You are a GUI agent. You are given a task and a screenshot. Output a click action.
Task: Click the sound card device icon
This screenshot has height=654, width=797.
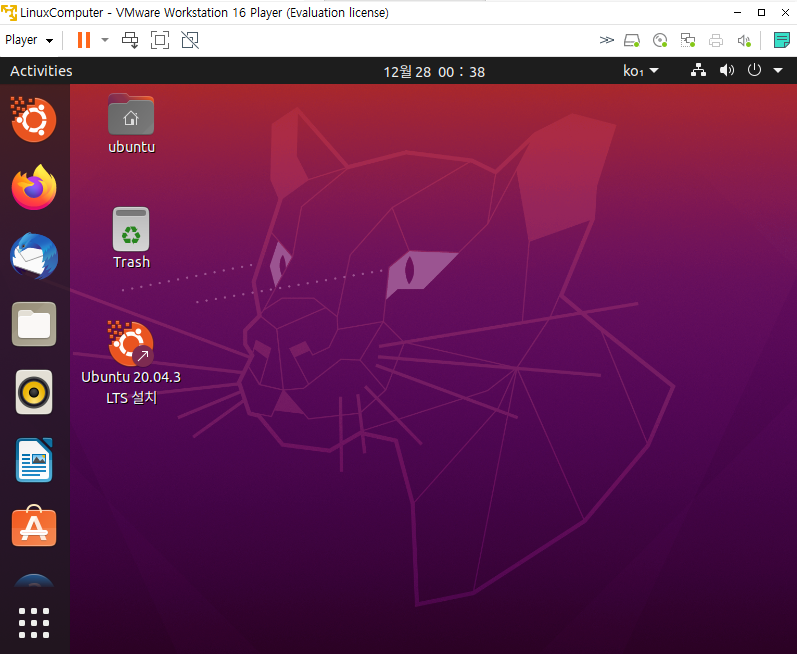[744, 40]
